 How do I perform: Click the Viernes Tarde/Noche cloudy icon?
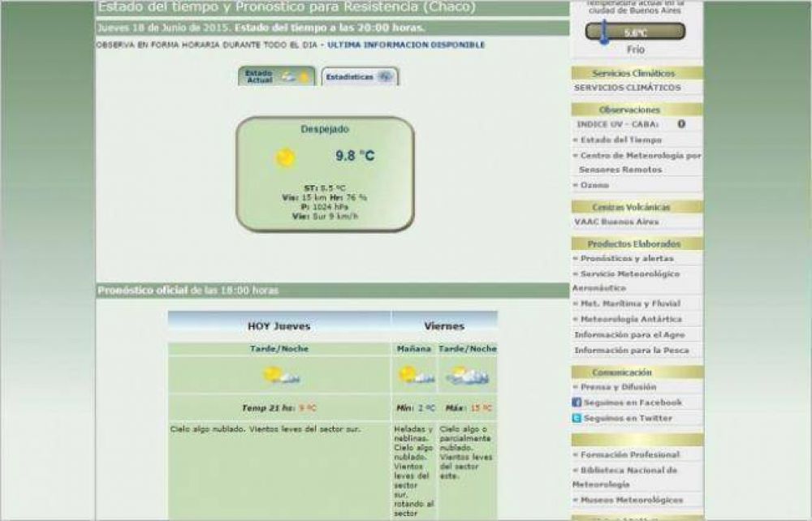coord(467,376)
